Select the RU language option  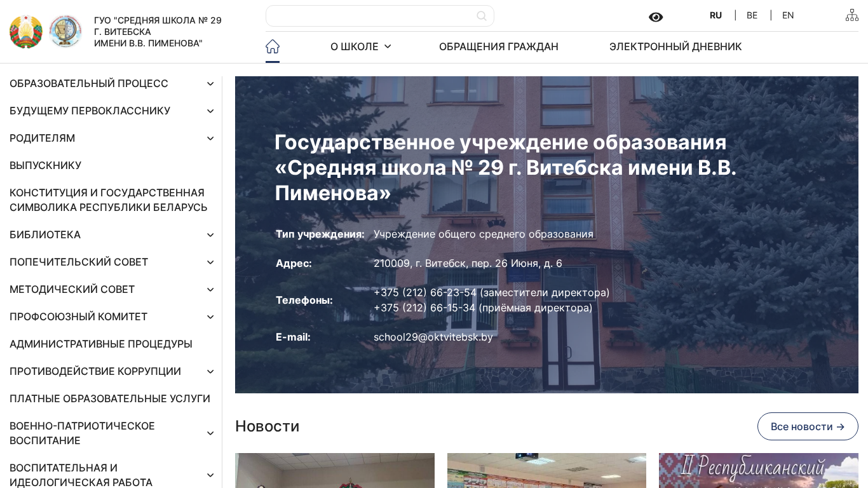point(715,15)
